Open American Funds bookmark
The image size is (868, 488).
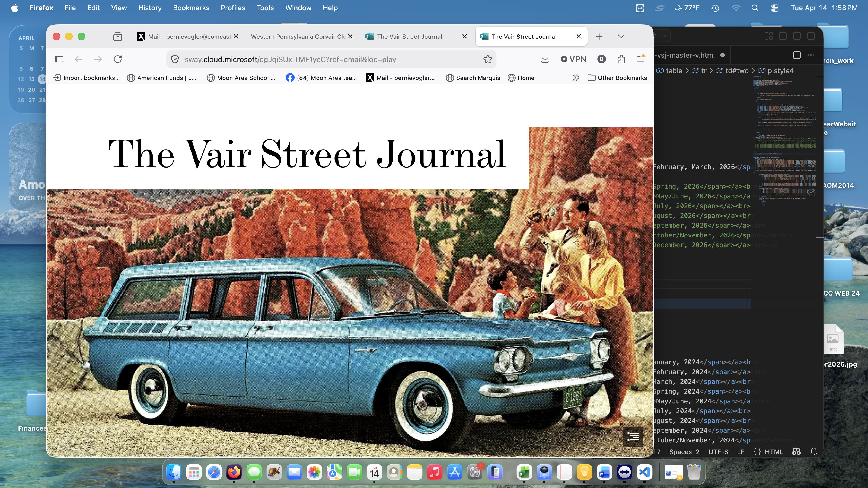[x=162, y=78]
